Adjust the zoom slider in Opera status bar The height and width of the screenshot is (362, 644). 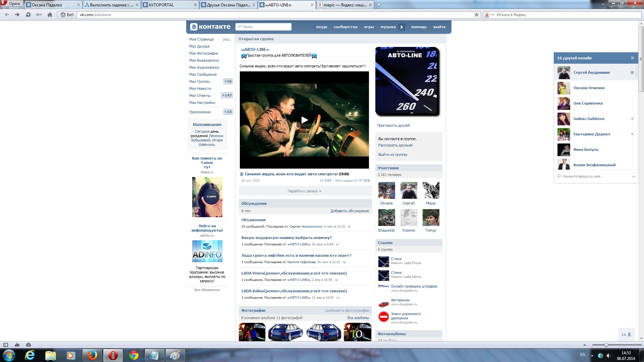point(606,345)
